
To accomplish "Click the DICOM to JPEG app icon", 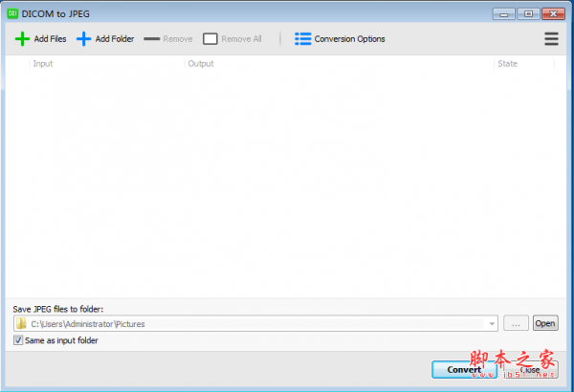I will (12, 13).
